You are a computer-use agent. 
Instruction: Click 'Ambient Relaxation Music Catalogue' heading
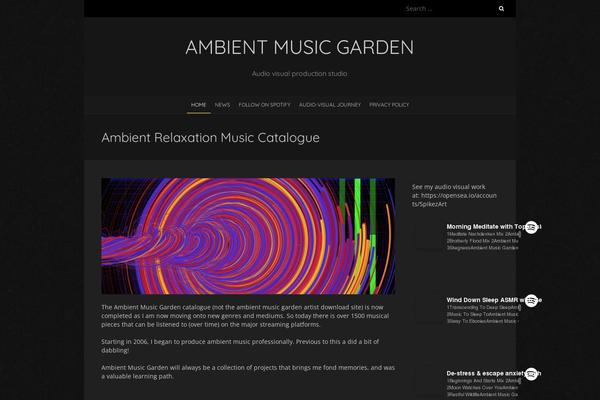(210, 137)
